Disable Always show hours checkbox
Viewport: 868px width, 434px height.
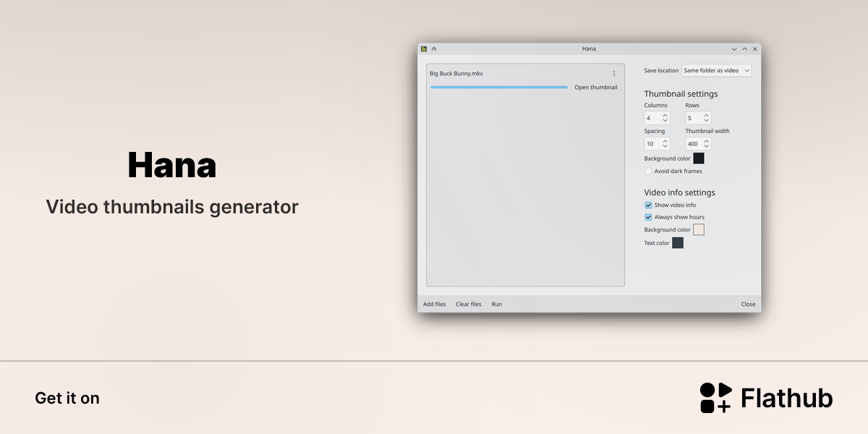(648, 217)
